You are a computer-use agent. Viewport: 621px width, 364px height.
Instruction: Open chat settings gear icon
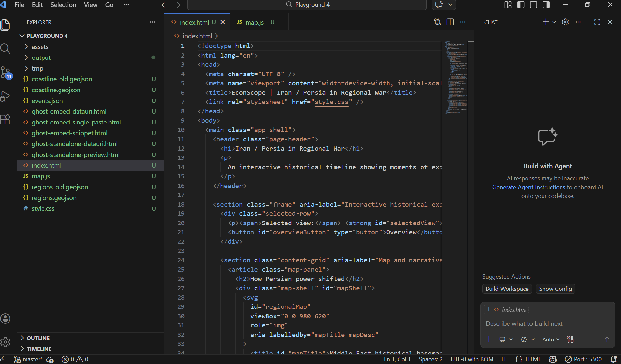(x=565, y=22)
